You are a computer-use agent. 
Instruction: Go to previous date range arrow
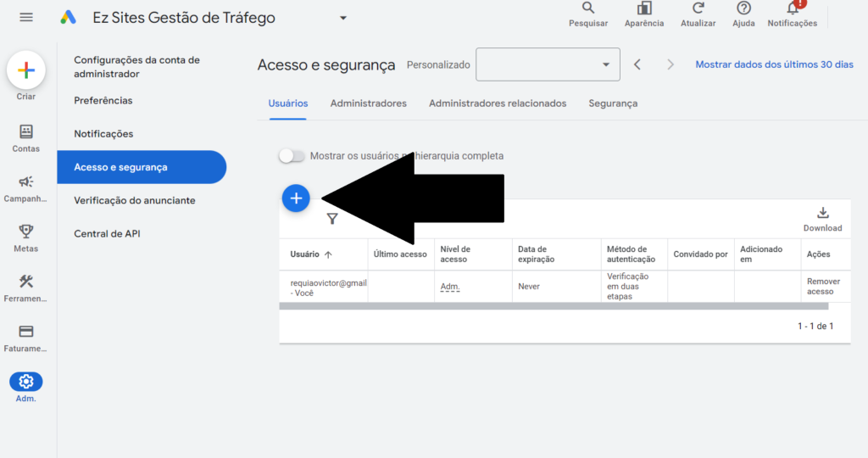637,64
